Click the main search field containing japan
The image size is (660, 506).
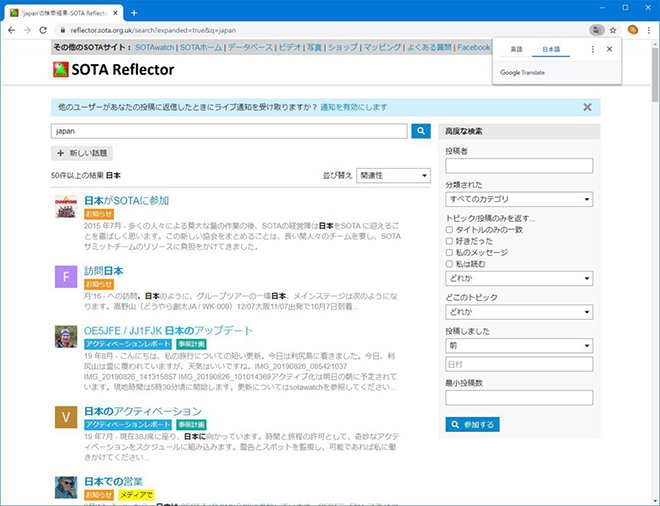[x=229, y=131]
